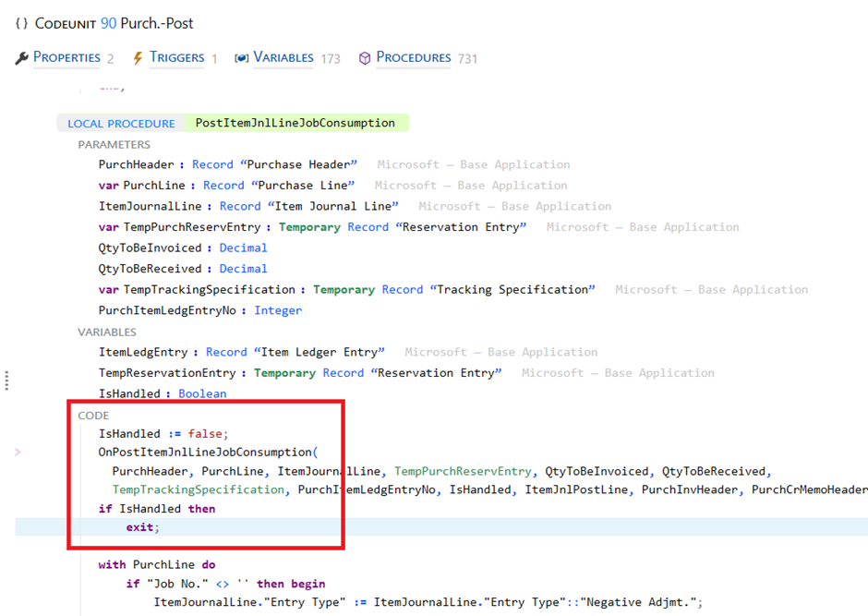This screenshot has width=868, height=616.
Task: Click the curly braces Codeunit icon
Action: 21,23
